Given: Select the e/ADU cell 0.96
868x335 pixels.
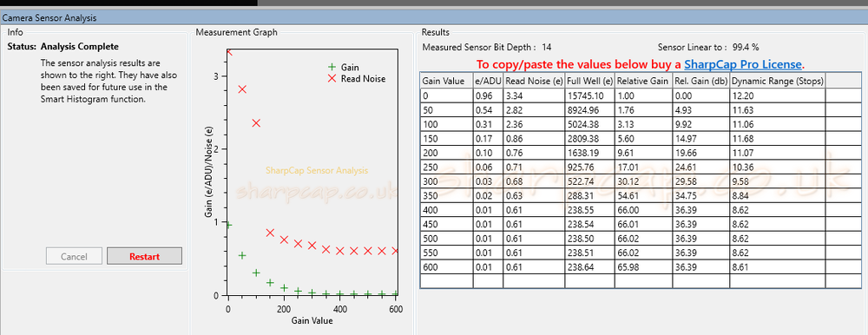Looking at the screenshot, I should [x=488, y=95].
